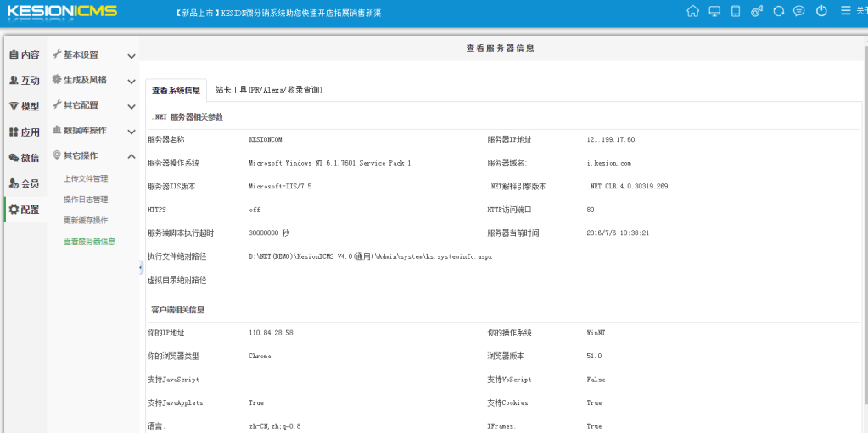Click the 更新缓存操作 link
The width and height of the screenshot is (868, 433).
point(86,220)
